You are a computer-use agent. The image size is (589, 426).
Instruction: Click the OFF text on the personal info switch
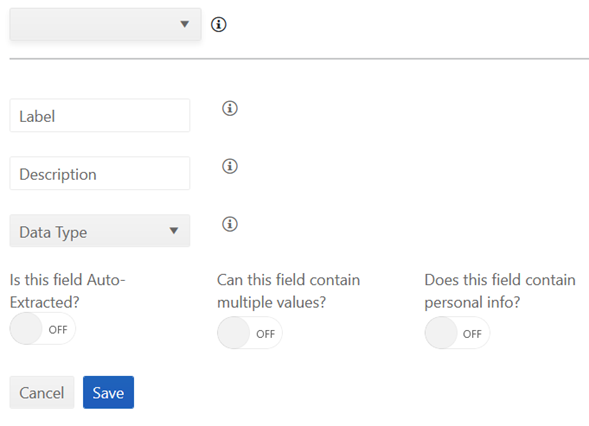(x=472, y=334)
